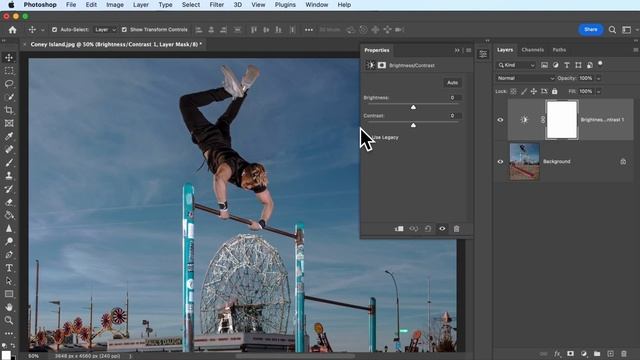Select the Zoom tool

click(9, 320)
